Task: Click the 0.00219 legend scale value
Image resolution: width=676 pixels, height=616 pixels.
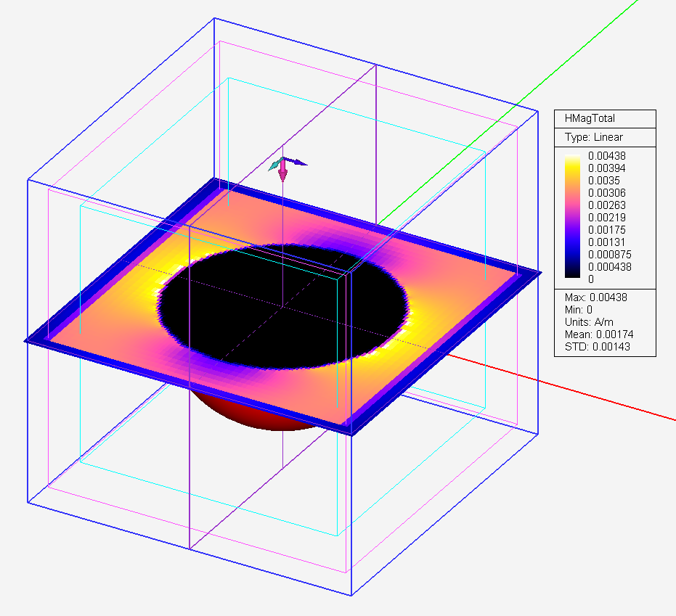Action: pos(613,218)
